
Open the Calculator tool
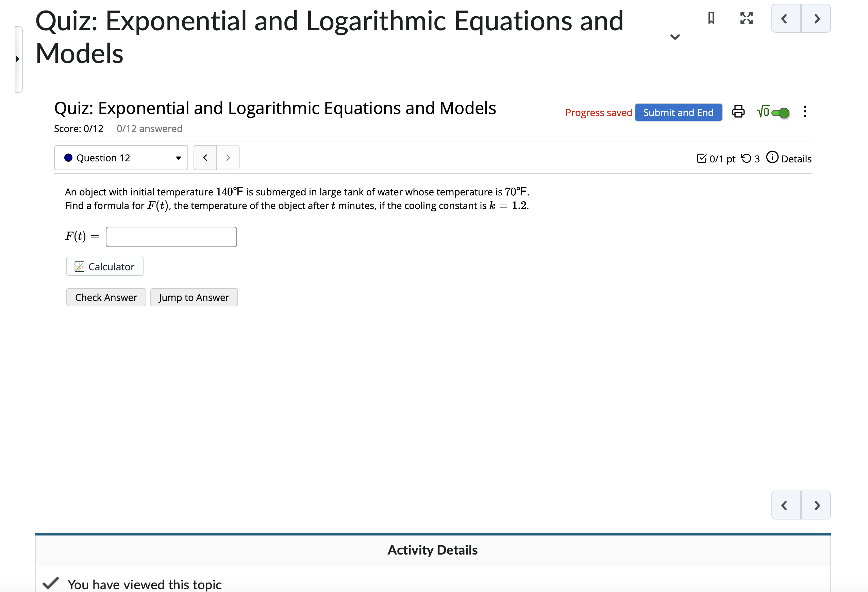tap(104, 267)
